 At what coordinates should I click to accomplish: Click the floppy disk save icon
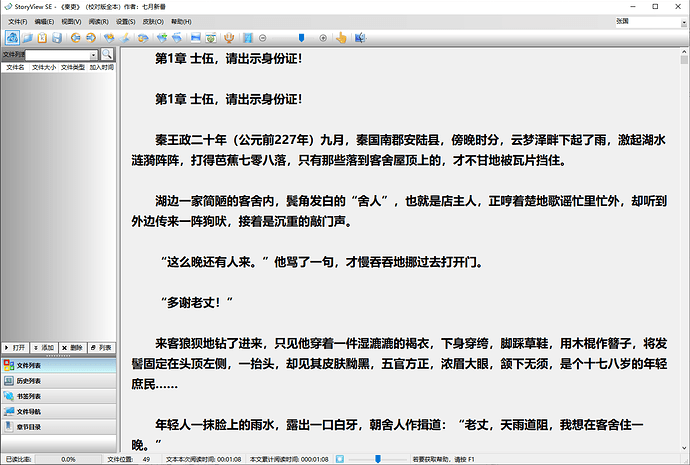click(x=57, y=38)
